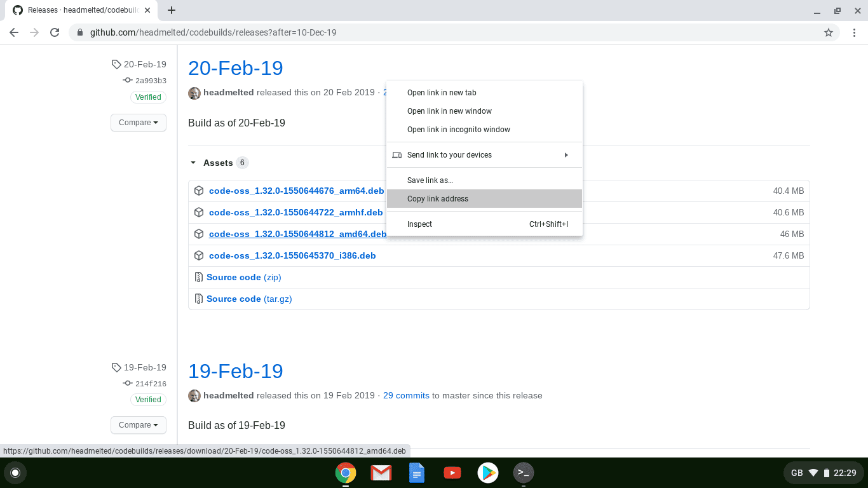The width and height of the screenshot is (868, 488).
Task: Open Google Docs from the shelf
Action: (417, 473)
